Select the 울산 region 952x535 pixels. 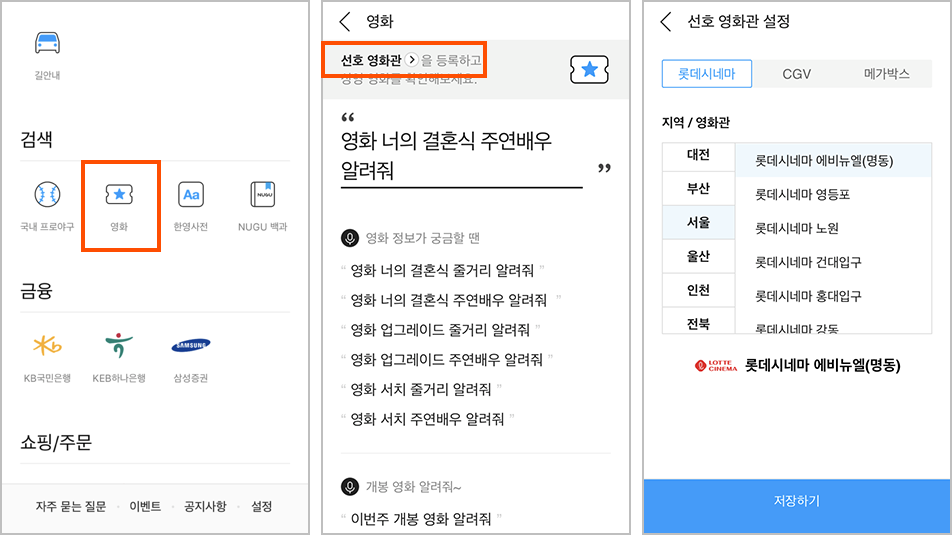click(x=698, y=257)
